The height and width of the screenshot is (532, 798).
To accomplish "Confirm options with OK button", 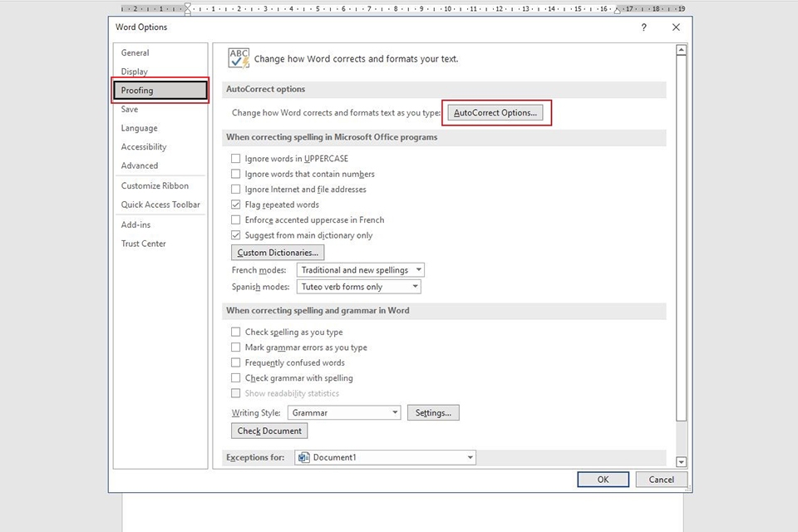I will [603, 480].
